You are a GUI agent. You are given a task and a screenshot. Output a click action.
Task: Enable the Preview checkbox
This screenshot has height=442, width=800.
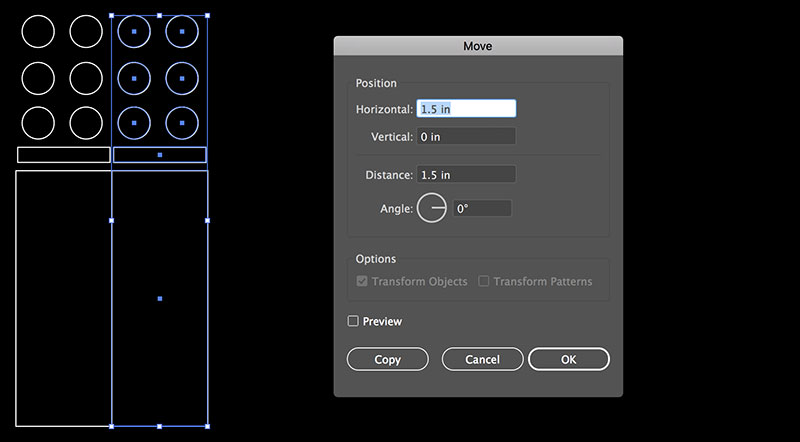[x=353, y=321]
